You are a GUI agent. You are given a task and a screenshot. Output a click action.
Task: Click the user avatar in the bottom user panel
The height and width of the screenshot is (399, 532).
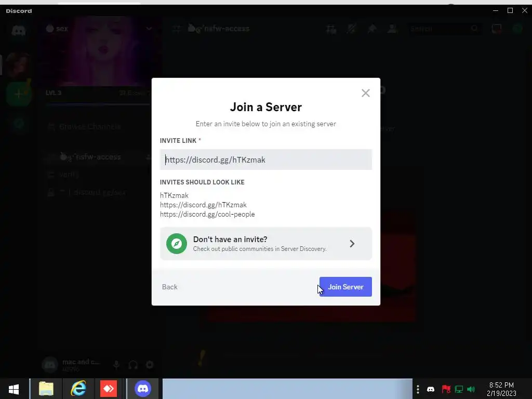click(50, 365)
